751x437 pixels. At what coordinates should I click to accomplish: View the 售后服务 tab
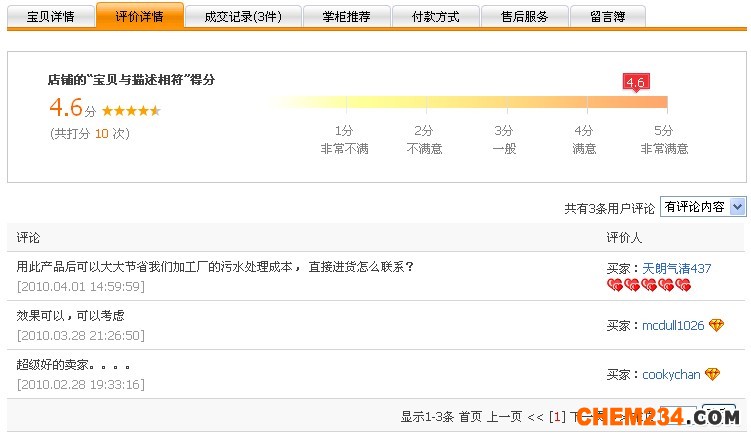[x=524, y=16]
